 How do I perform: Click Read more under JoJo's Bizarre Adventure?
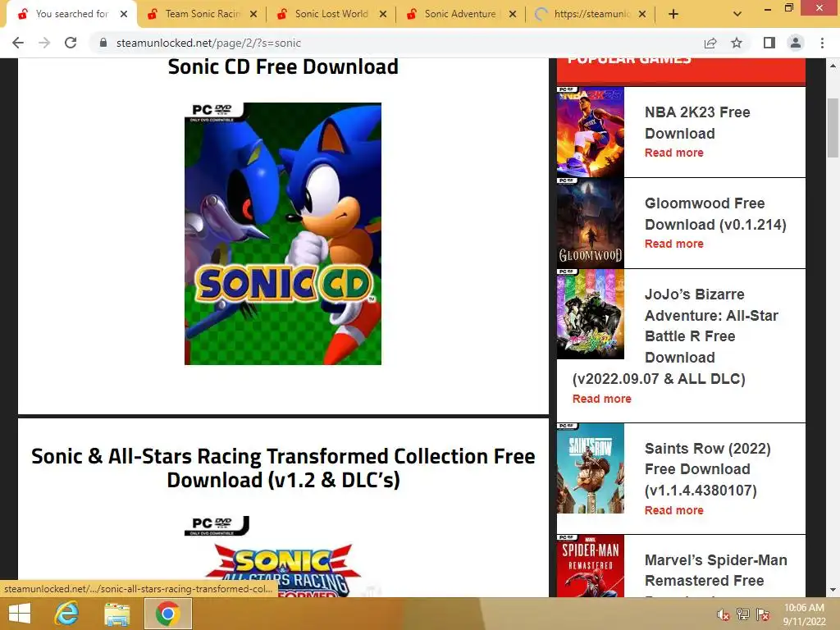pos(601,399)
